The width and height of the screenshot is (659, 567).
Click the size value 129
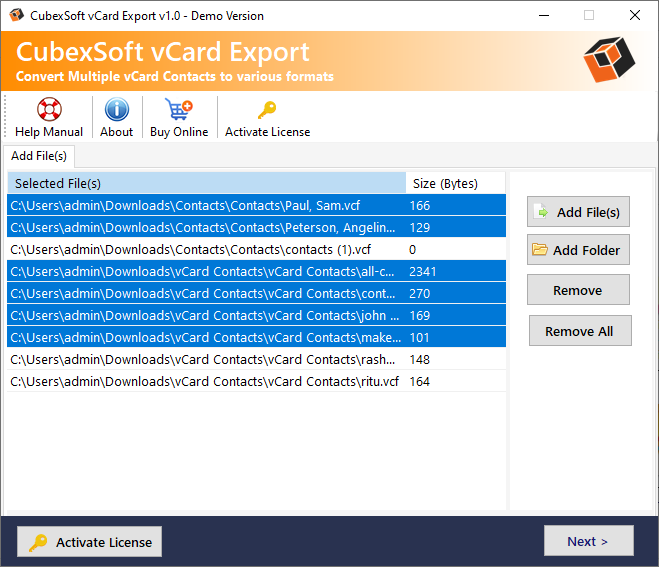point(420,227)
